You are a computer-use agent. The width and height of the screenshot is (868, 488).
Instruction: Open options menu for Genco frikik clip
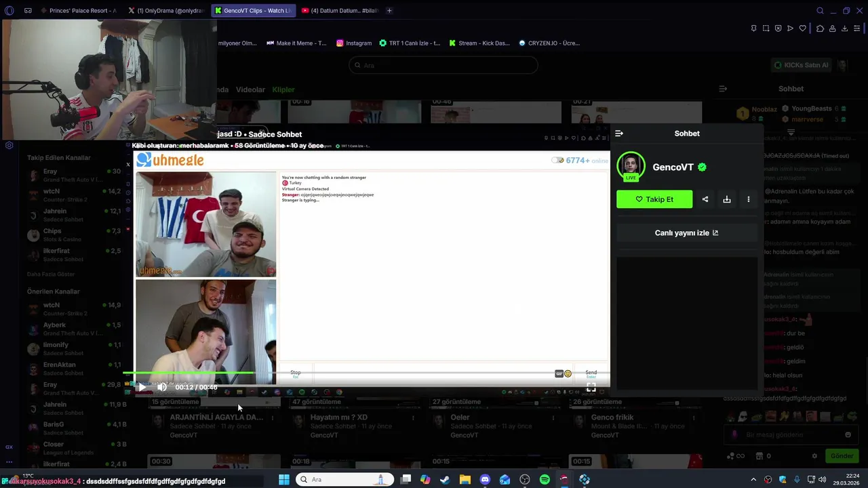pos(694,418)
